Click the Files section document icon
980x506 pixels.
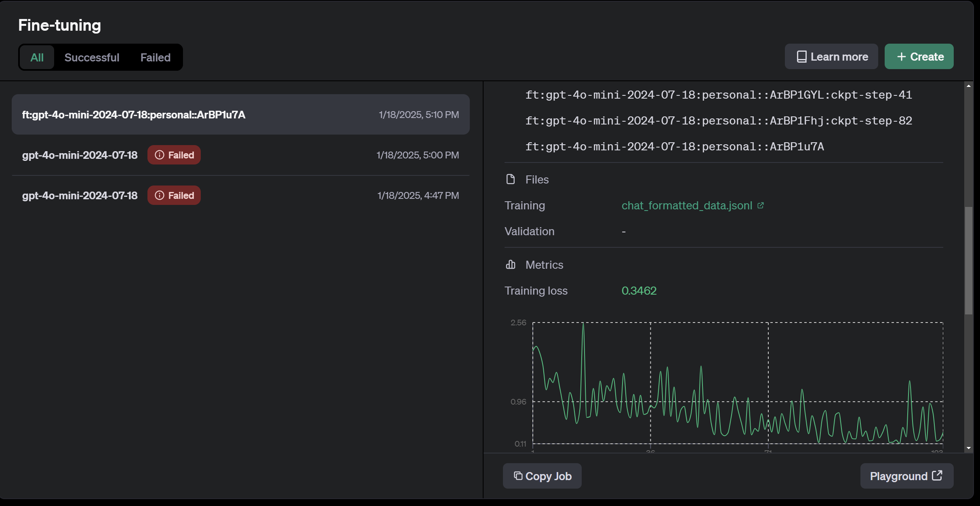[511, 179]
